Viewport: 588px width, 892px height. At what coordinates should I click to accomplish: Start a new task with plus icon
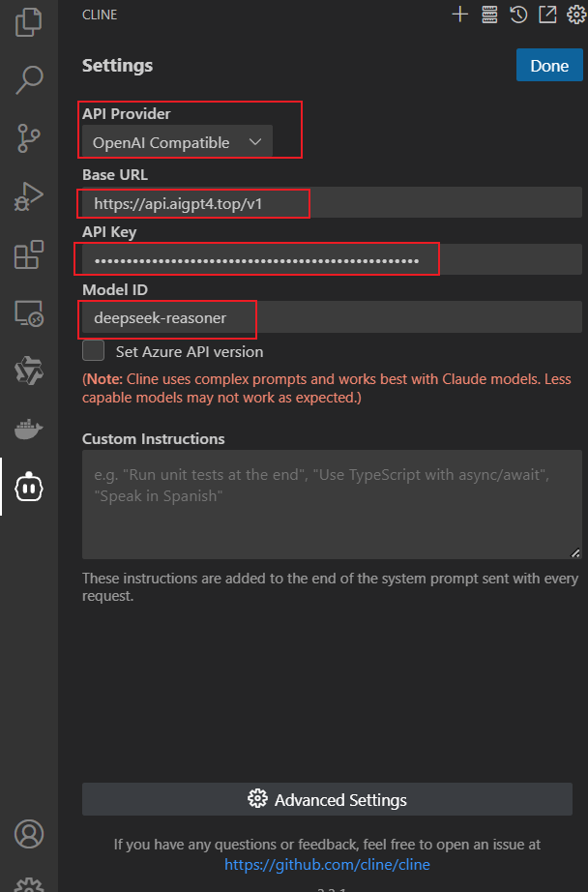pyautogui.click(x=460, y=15)
